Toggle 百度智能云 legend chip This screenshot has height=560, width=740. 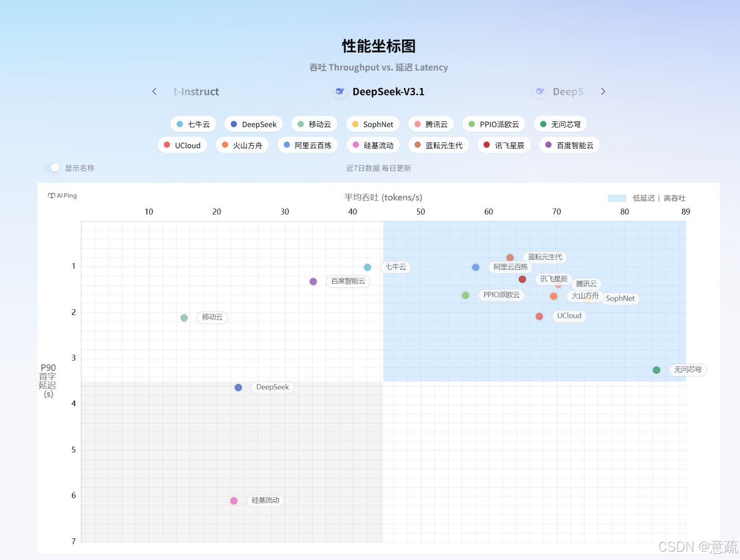(x=570, y=145)
